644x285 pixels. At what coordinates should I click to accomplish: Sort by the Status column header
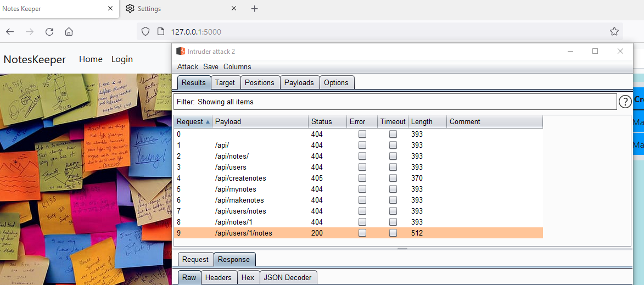click(x=327, y=121)
